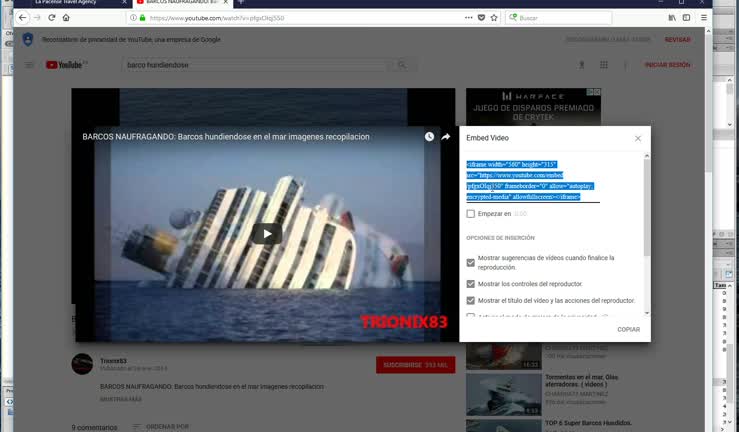Click the REVISAR privacy link
Screen dimensions: 739x432
pyautogui.click(x=677, y=40)
